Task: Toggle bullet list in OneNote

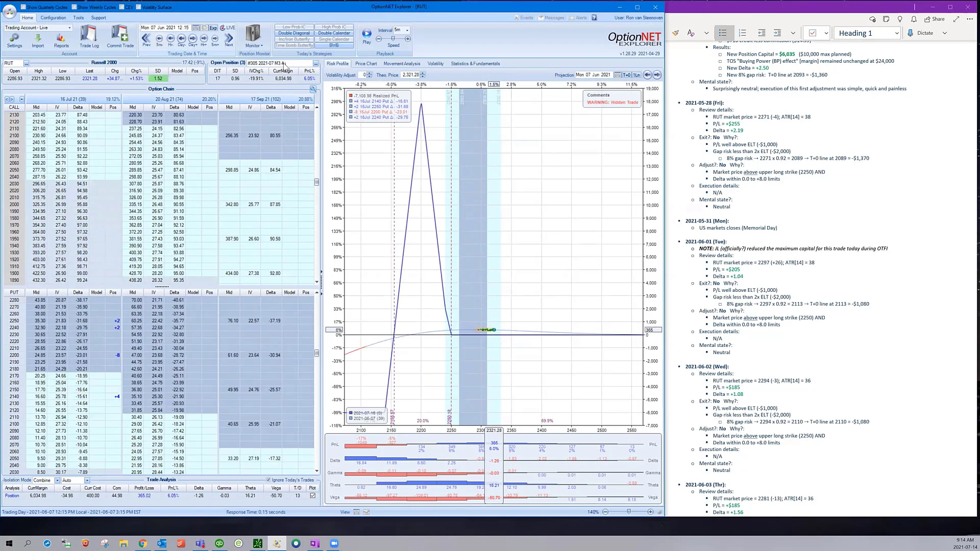Action: (x=723, y=33)
